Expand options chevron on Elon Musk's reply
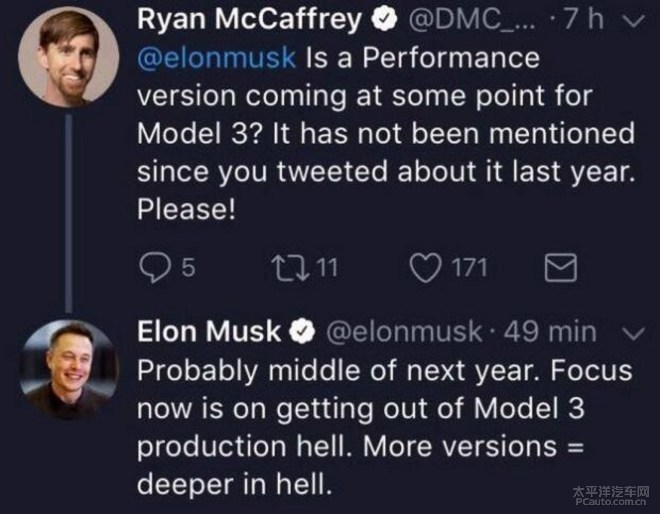Image resolution: width=660 pixels, height=514 pixels. coord(633,331)
